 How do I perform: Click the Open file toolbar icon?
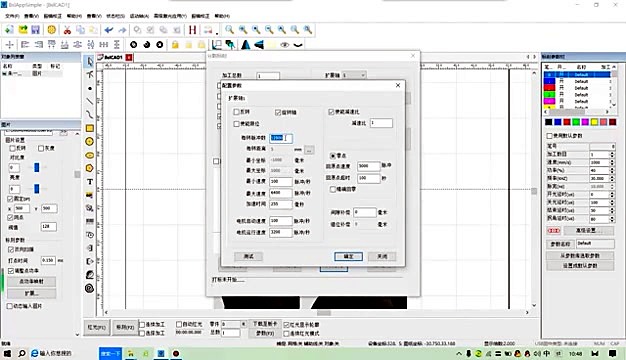[x=23, y=30]
